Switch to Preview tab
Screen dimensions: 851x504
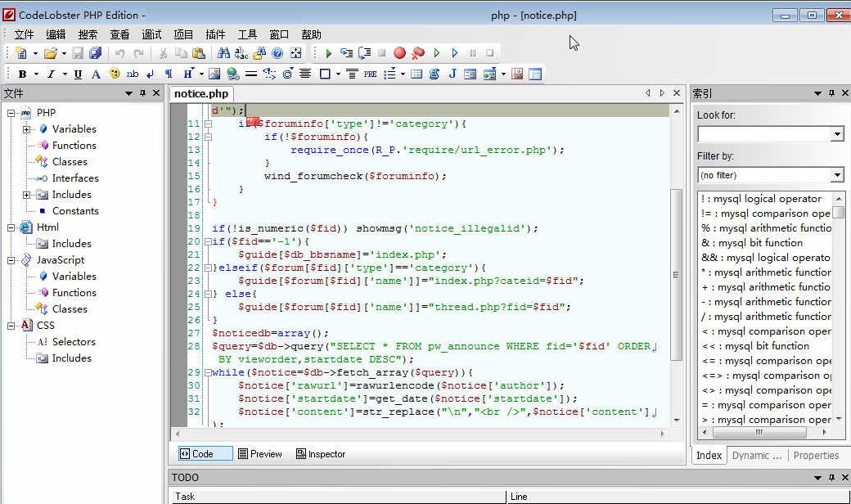260,453
